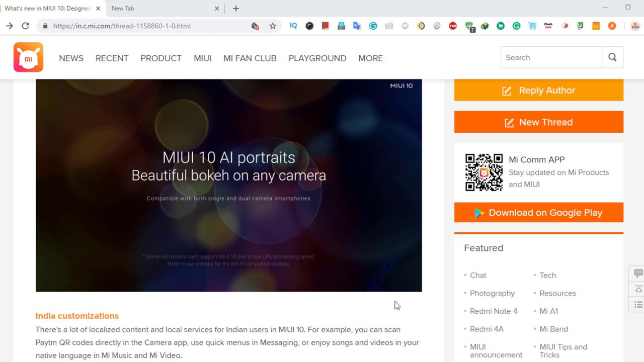Screen dimensions: 644x362
Task: Open the RECENT menu item
Action: point(112,58)
